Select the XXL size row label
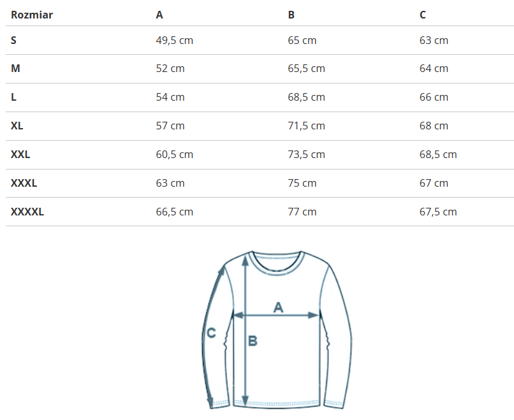Screen dimensions: 514x420 [20, 154]
